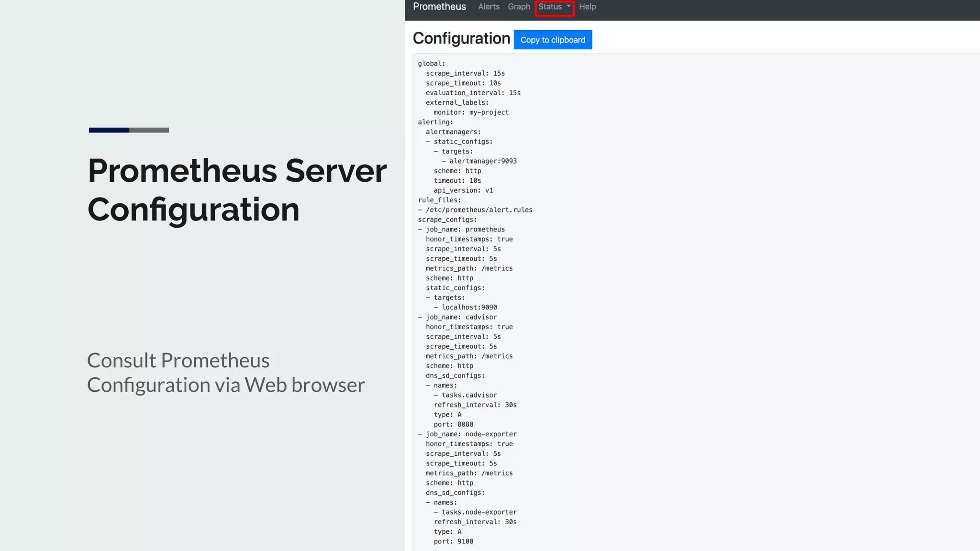Open the Status dropdown menu

click(555, 7)
